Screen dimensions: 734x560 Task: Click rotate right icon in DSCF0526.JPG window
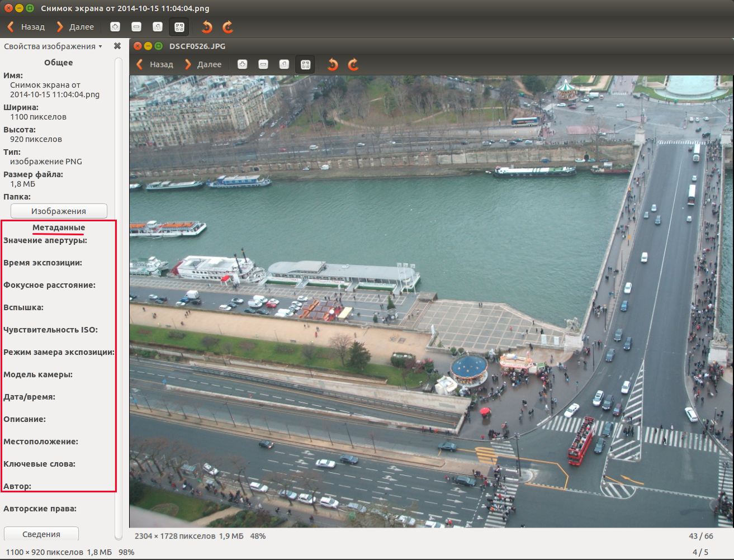353,64
